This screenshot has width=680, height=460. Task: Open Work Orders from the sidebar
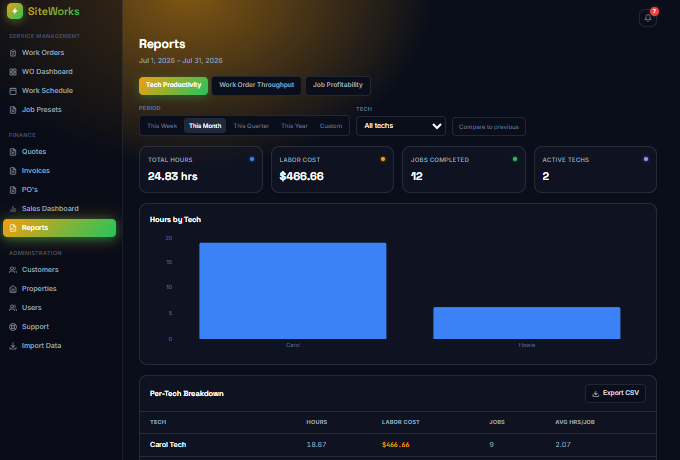tap(59, 53)
